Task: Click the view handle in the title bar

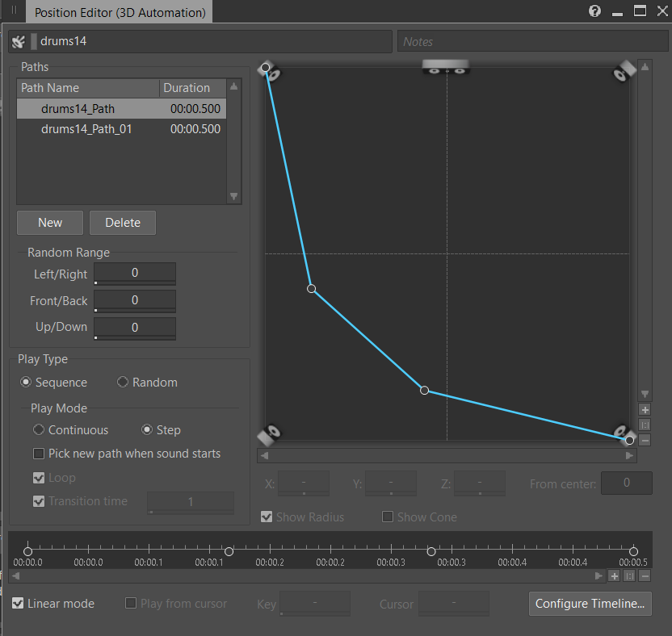Action: [x=15, y=10]
